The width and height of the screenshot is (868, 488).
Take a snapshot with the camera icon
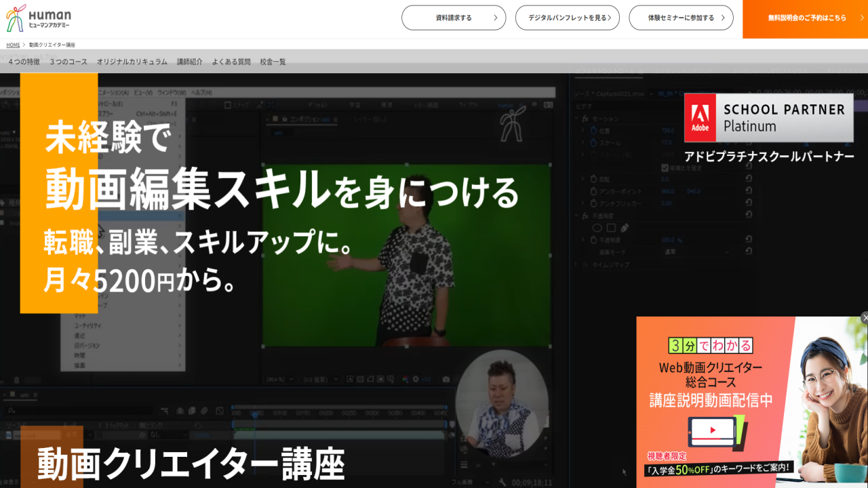click(446, 379)
